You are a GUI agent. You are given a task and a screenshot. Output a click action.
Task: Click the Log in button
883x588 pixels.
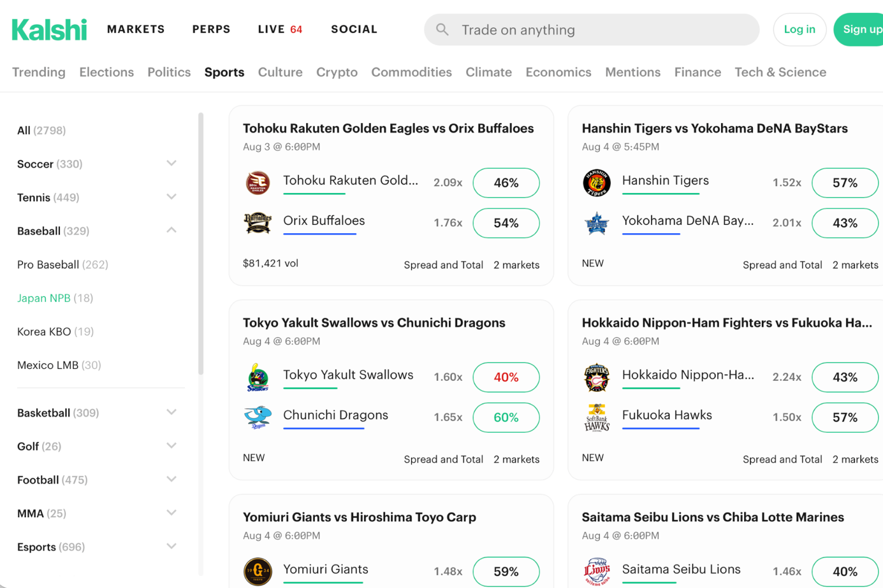799,29
